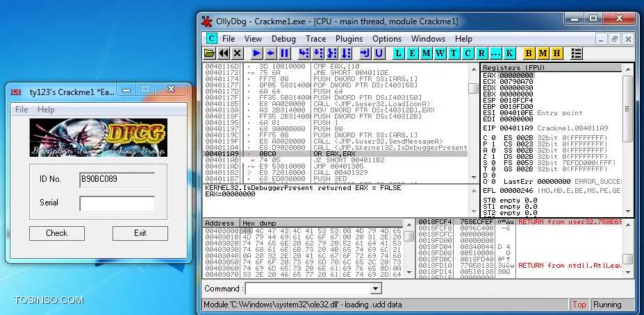644x315 pixels.
Task: Click the Step over toolbar icon
Action: coord(318,53)
